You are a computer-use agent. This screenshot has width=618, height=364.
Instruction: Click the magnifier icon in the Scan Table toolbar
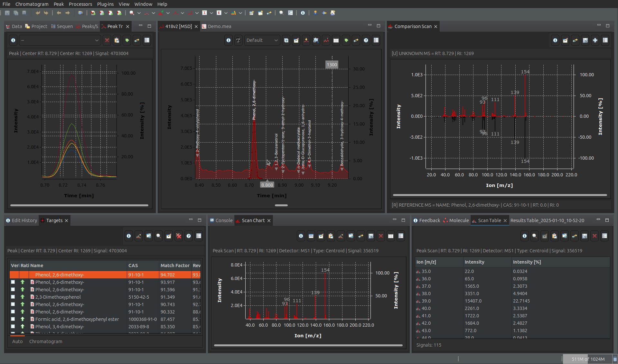click(x=535, y=236)
